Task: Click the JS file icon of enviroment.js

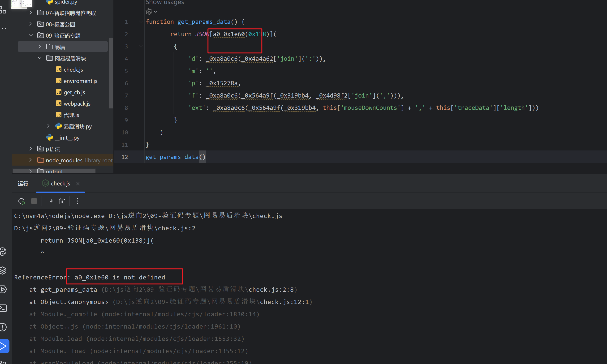Action: point(59,81)
